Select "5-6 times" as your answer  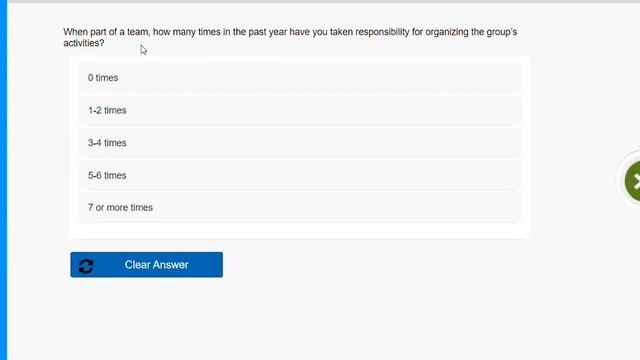coord(300,176)
